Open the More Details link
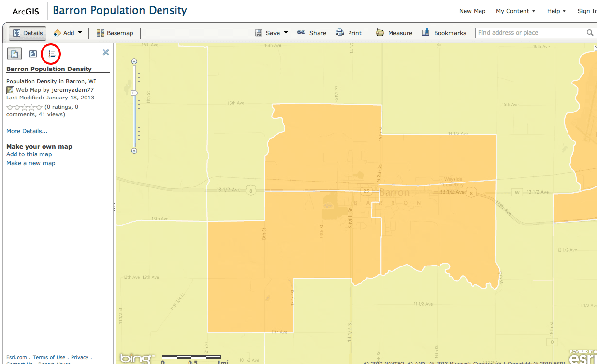The width and height of the screenshot is (597, 364). coord(27,131)
